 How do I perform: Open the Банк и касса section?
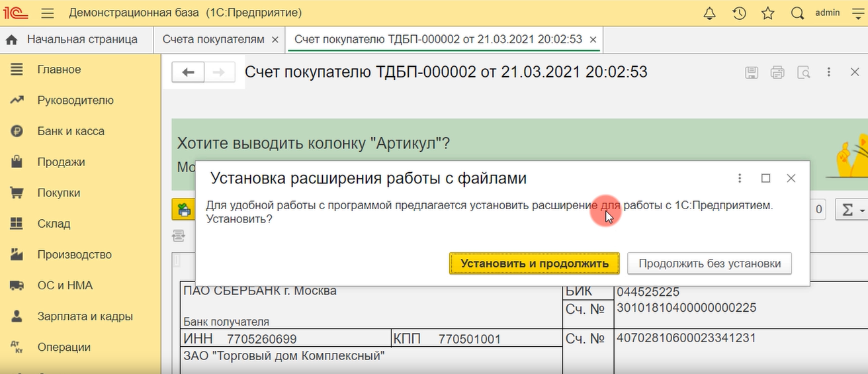point(71,131)
